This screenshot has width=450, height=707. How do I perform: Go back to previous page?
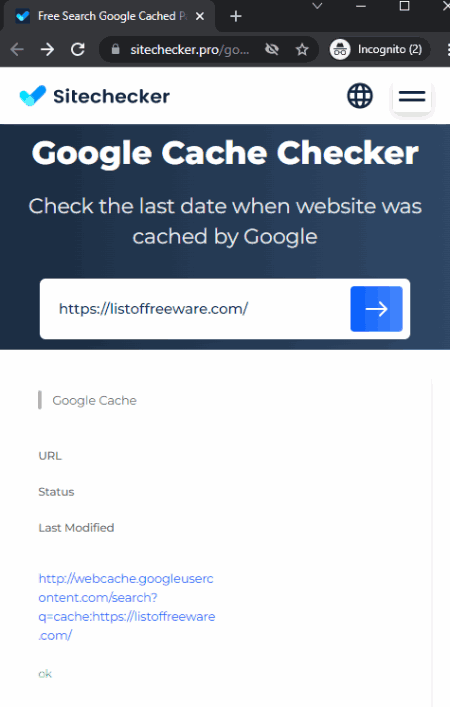tap(17, 49)
